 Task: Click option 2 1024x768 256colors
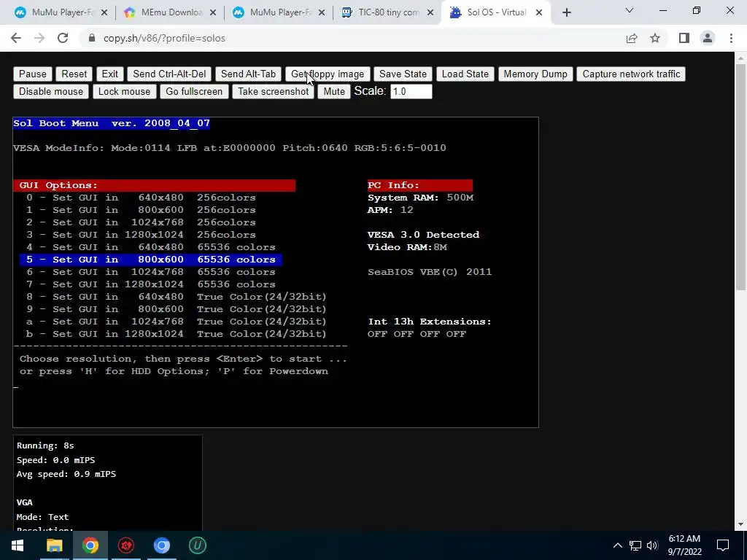click(141, 222)
